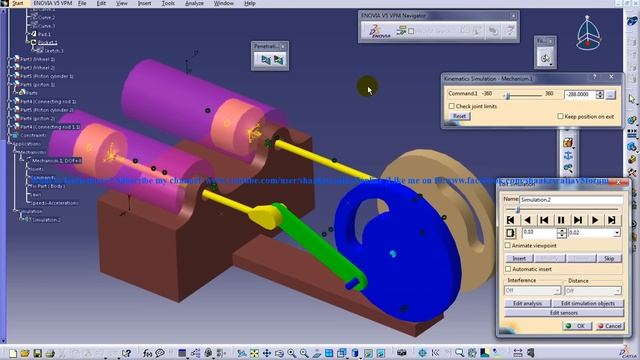Select the Rotate view tool

pos(279,353)
